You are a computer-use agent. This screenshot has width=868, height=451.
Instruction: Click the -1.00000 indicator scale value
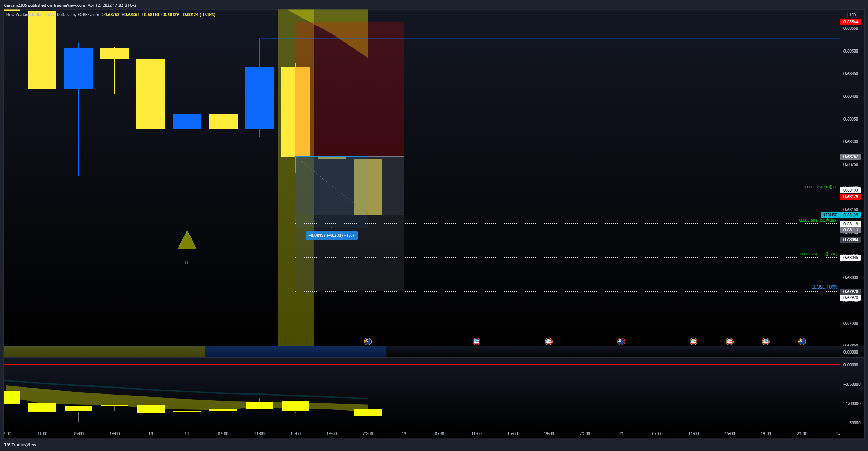pos(852,403)
